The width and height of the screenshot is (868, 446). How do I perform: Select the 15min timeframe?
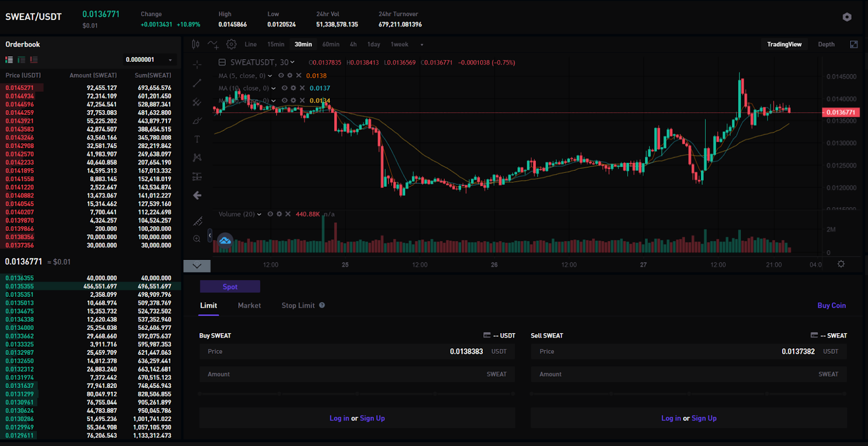pos(276,44)
